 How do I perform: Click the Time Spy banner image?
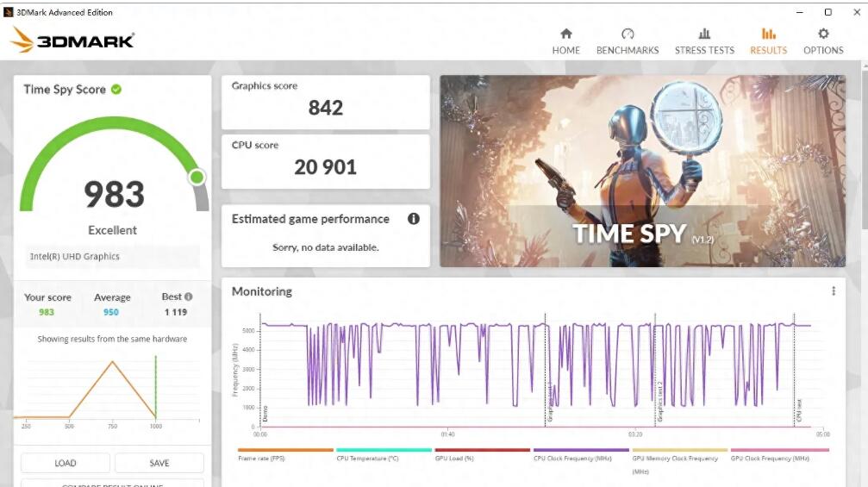[x=642, y=171]
